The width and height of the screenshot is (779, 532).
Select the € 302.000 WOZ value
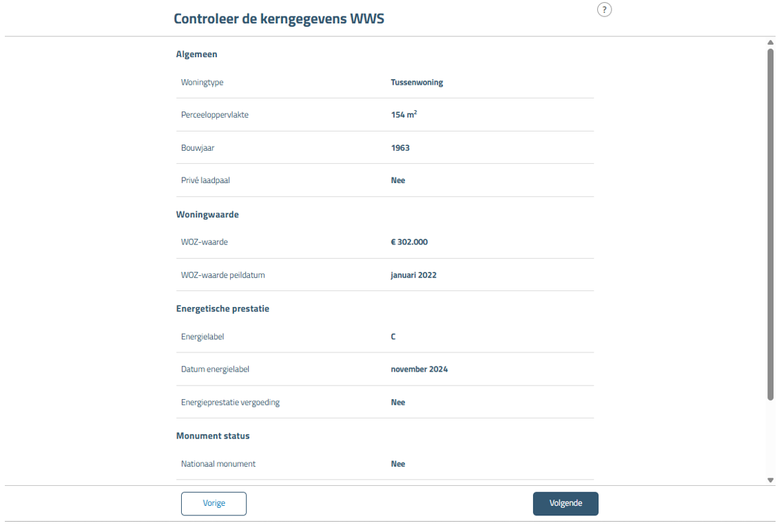pos(408,242)
